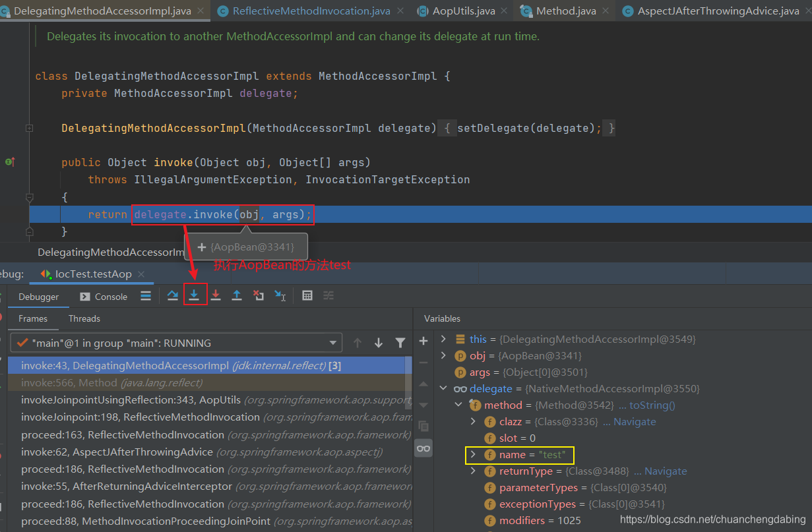The image size is (812, 532).
Task: Click the Step Into debugger icon
Action: [194, 296]
